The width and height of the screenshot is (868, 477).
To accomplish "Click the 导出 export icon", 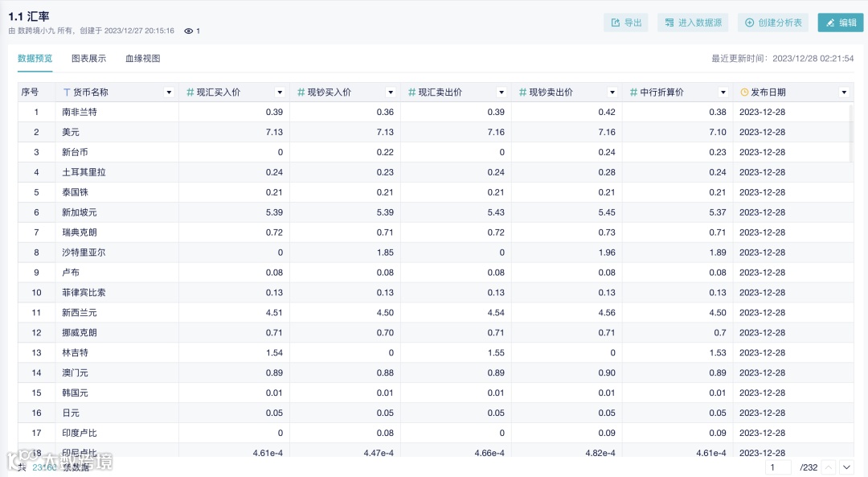I will (614, 23).
